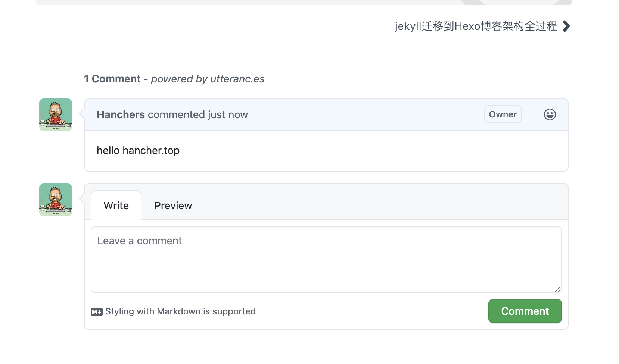Focus the 'Leave a comment' text area
Screen dimensions: 619x364
pyautogui.click(x=326, y=260)
